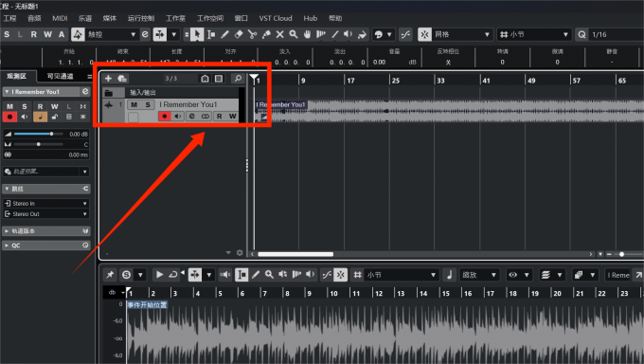Select the Color paint bucket tool
The width and height of the screenshot is (644, 364).
[362, 34]
